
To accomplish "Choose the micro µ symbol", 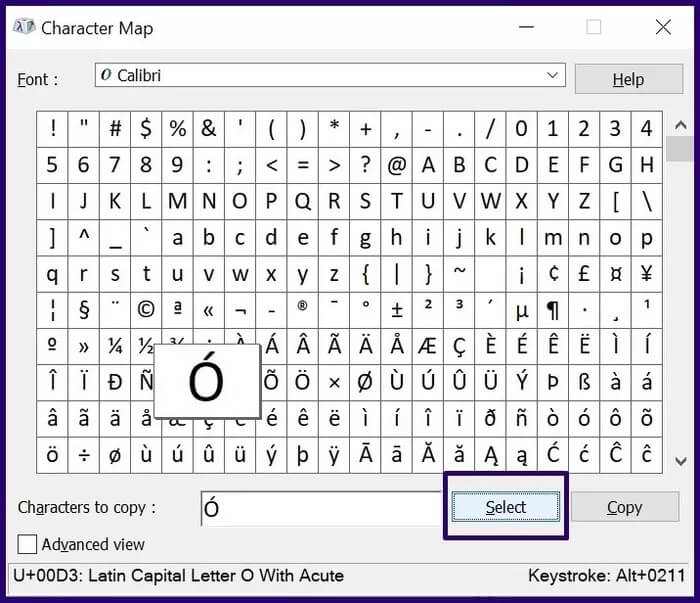I will pyautogui.click(x=521, y=310).
